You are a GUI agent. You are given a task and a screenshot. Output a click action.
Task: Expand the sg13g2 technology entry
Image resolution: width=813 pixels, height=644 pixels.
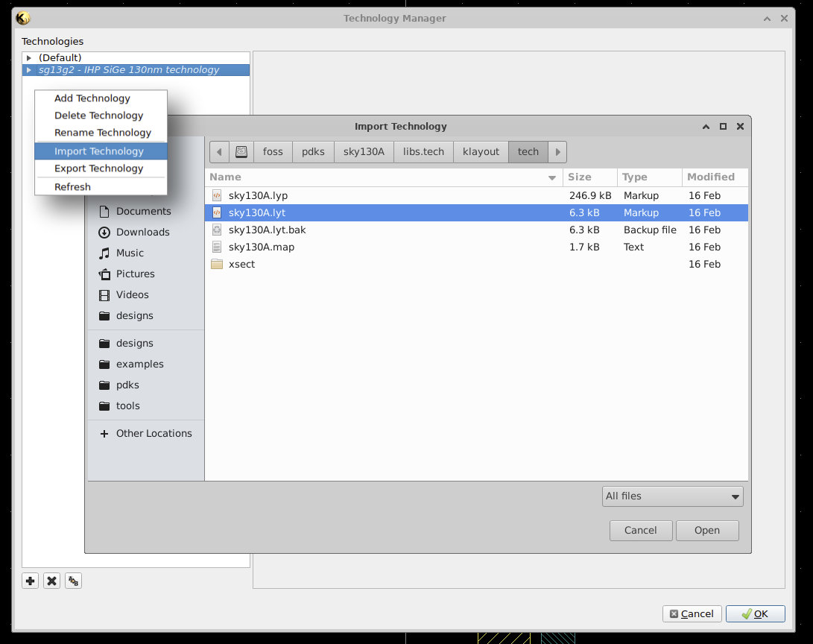[29, 70]
